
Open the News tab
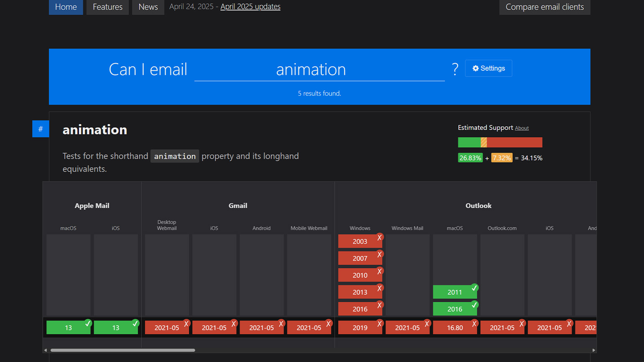click(148, 7)
